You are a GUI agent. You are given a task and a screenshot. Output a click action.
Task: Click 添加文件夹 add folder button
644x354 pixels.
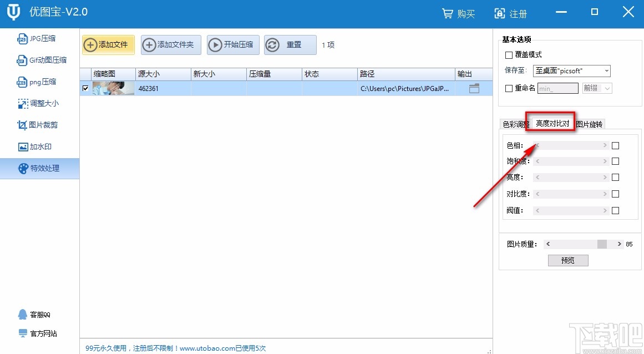coord(171,45)
